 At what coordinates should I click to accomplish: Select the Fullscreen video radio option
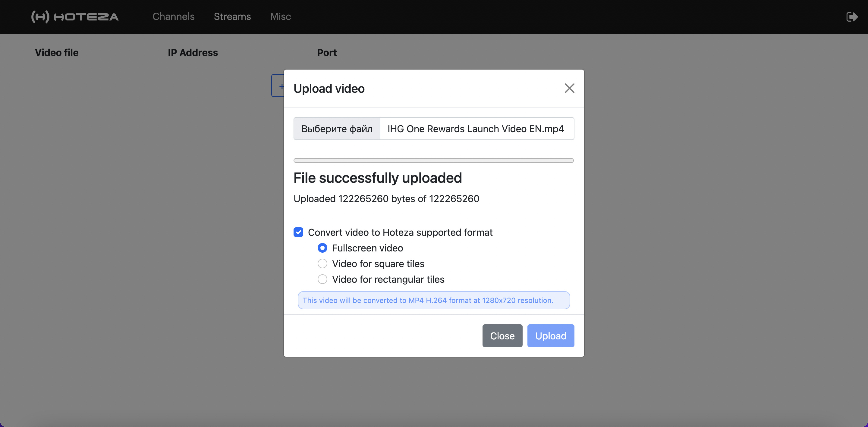(322, 248)
